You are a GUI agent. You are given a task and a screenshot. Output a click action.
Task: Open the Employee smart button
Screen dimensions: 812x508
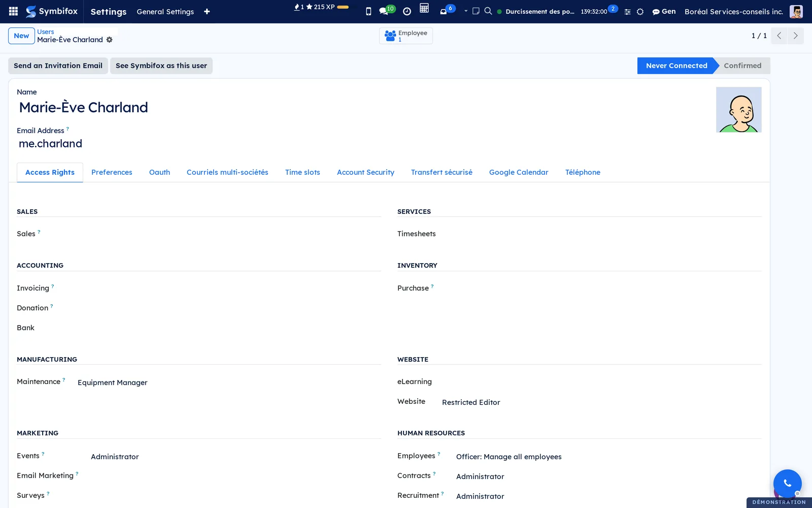[406, 36]
